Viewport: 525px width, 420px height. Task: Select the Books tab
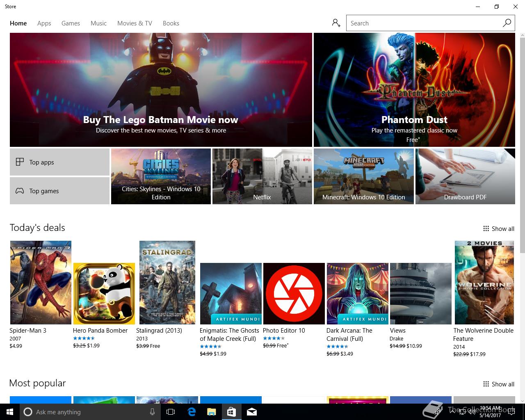tap(171, 23)
